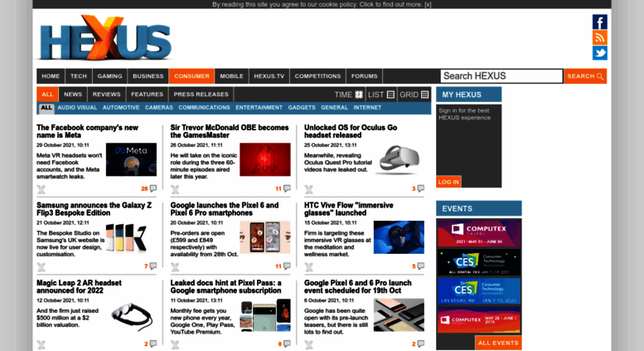The height and width of the screenshot is (351, 644).
Task: Click the X icon under Magic Leap article
Action: tap(41, 345)
